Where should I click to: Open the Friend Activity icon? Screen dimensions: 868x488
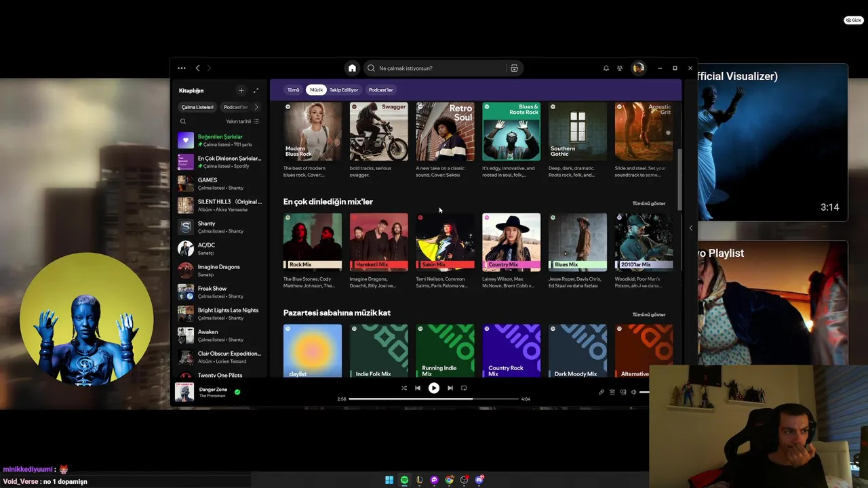pyautogui.click(x=620, y=68)
